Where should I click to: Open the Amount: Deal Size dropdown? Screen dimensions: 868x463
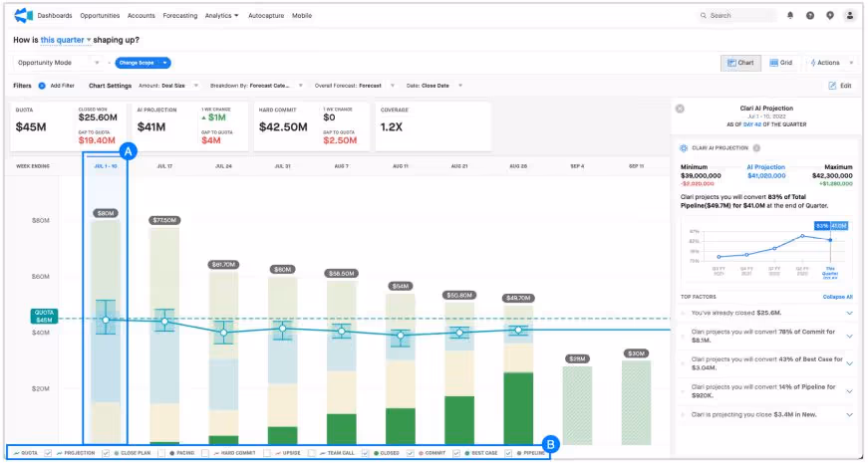click(x=168, y=86)
